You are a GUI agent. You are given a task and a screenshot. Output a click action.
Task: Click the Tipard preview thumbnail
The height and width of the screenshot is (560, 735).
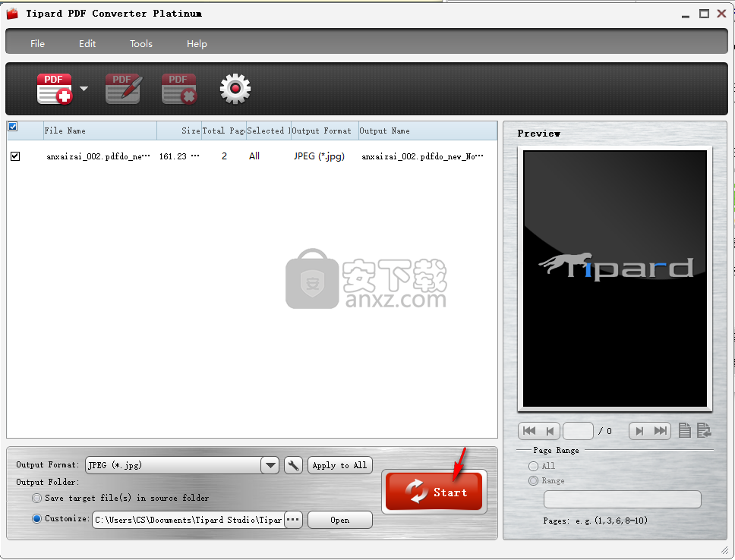point(614,278)
